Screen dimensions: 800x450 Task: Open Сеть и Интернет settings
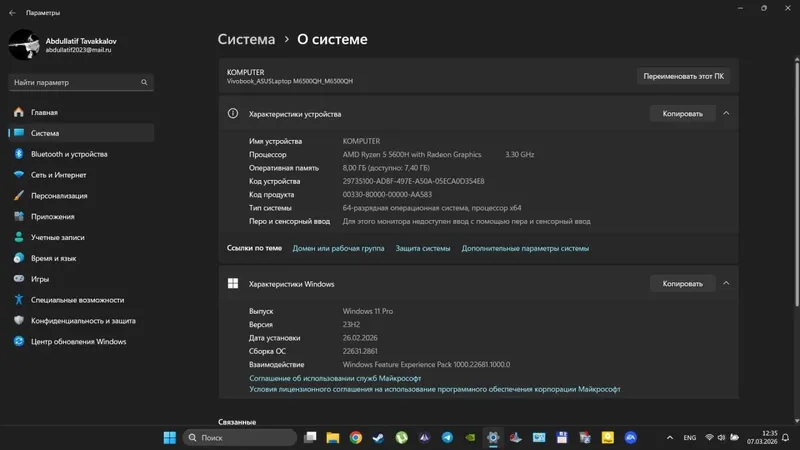pyautogui.click(x=81, y=175)
